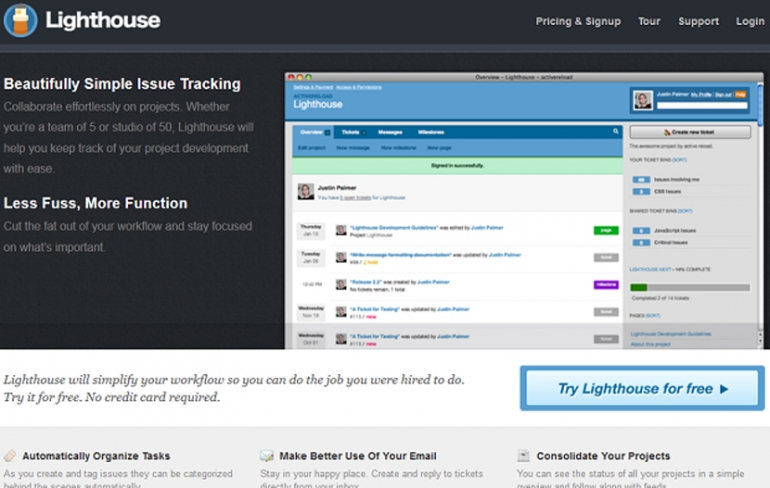This screenshot has height=488, width=770.
Task: Open the dropdown arrow on the Tickets tab
Action: click(364, 133)
